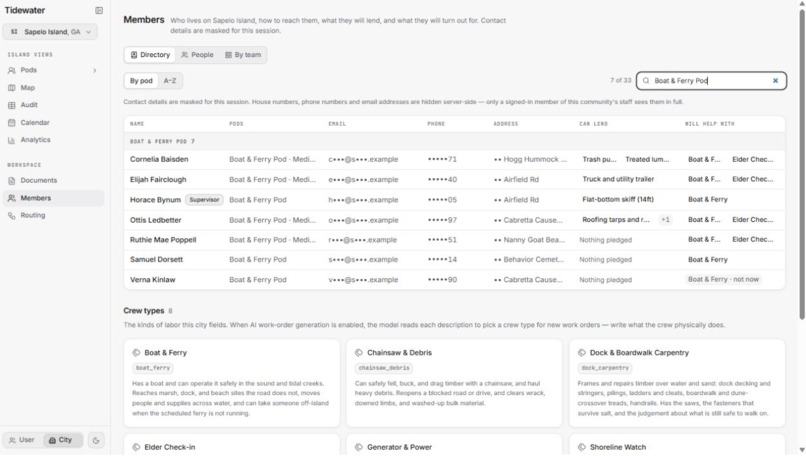Click the tag icon beside Boat & Ferry
The image size is (806, 456).
click(136, 353)
